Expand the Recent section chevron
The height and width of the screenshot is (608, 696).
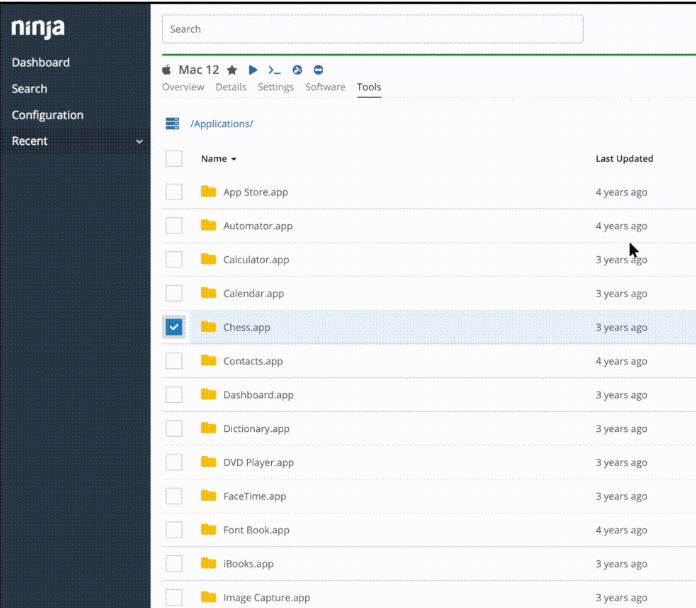coord(139,142)
